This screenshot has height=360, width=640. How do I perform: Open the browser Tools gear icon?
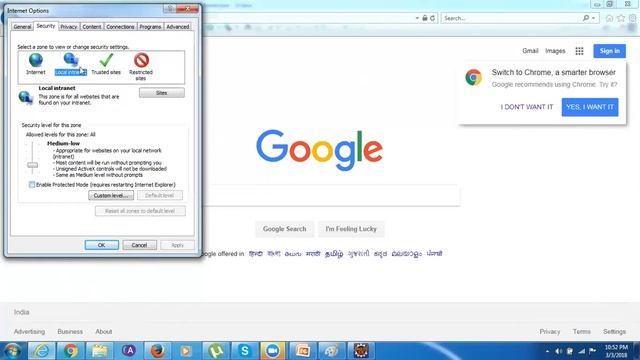[633, 18]
